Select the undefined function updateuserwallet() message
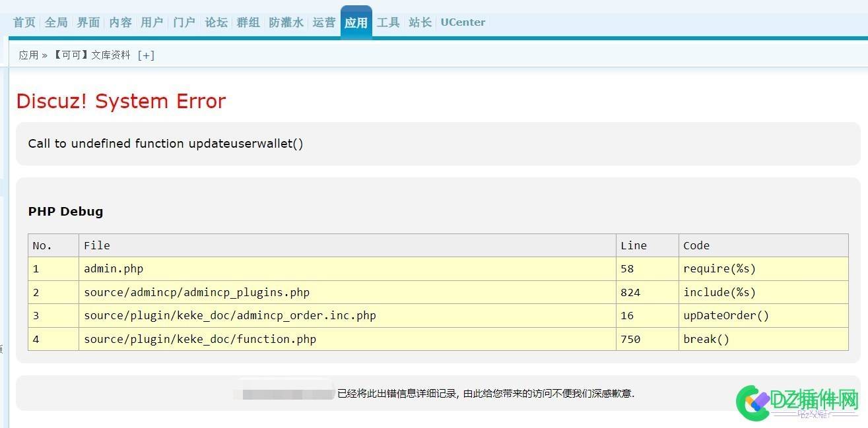This screenshot has width=868, height=428. click(x=166, y=144)
